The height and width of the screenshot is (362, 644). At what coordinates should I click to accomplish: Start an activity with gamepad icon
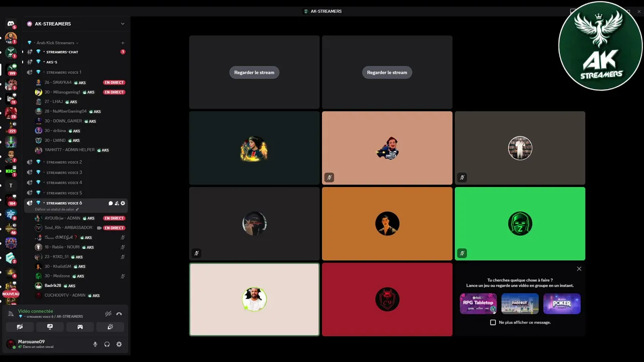[80, 327]
